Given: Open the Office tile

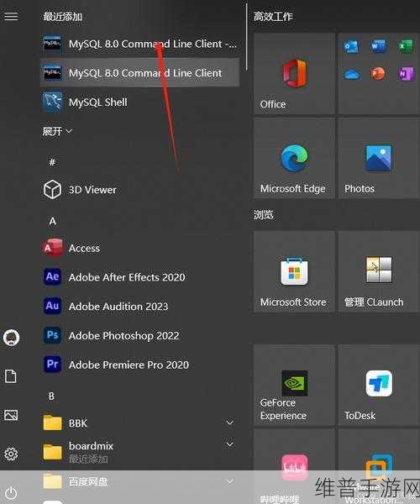Looking at the screenshot, I should pos(294,73).
